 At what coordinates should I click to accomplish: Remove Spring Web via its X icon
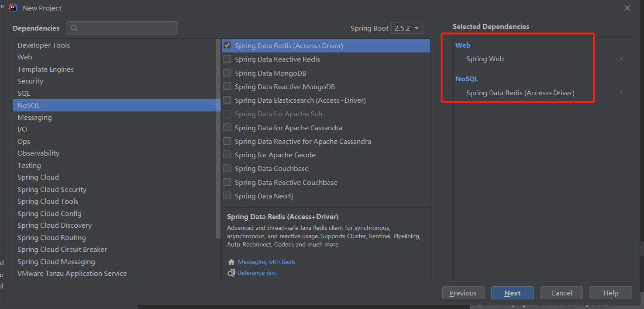tap(621, 59)
